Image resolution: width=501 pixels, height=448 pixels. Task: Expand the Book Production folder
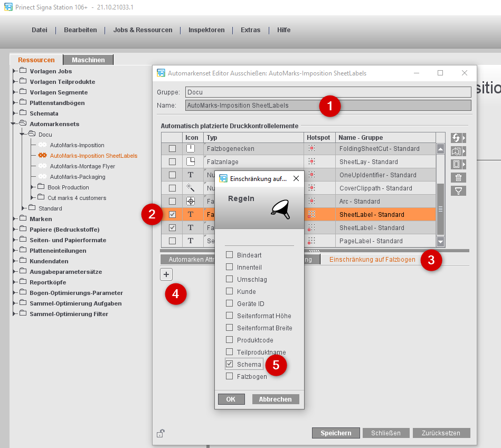click(32, 187)
